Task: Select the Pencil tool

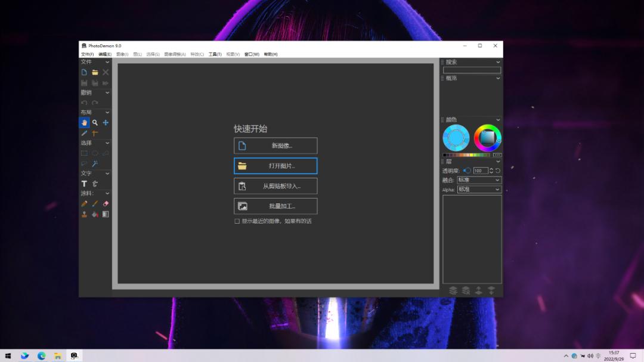Action: click(84, 203)
